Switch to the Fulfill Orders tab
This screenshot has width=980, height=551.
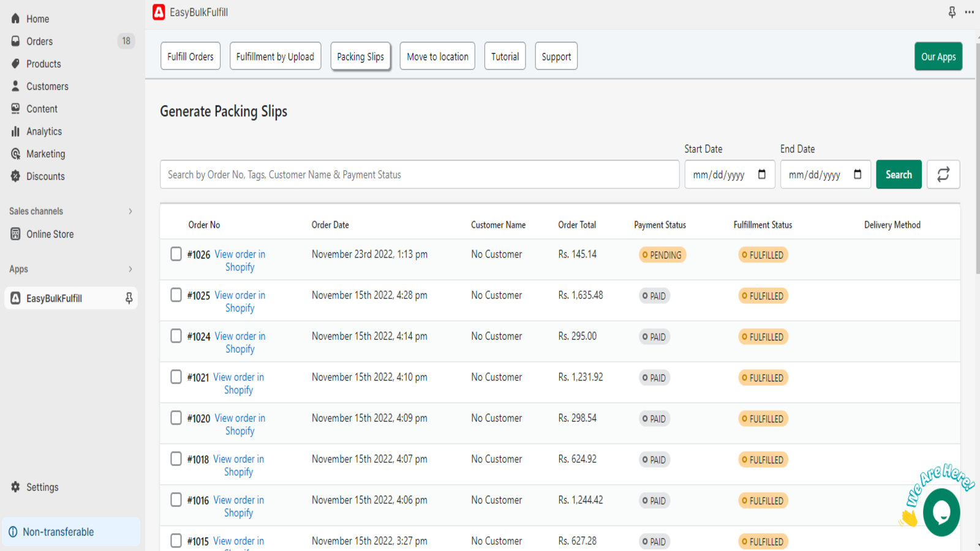[x=190, y=56]
